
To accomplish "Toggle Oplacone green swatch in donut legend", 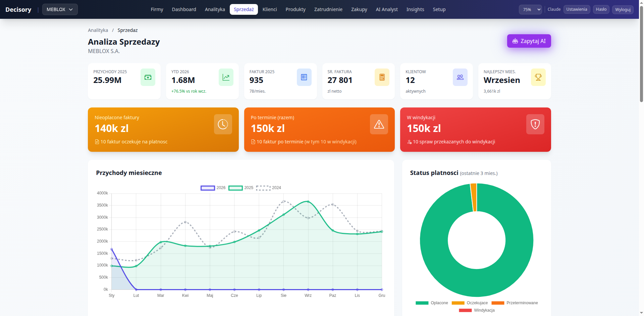I will tap(422, 303).
